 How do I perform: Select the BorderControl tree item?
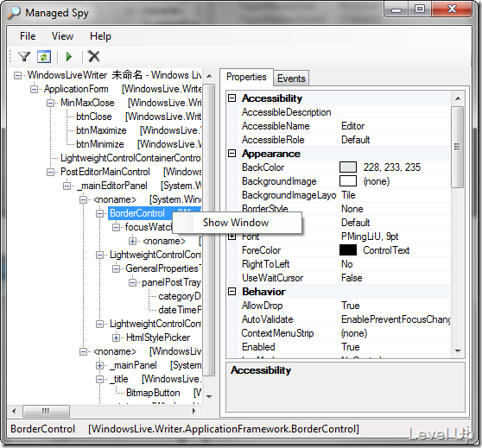tap(137, 213)
